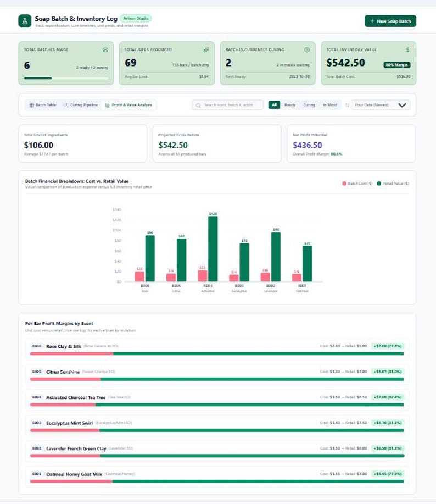Click the magnifier icon in the search box
436x504 pixels.
[x=198, y=105]
